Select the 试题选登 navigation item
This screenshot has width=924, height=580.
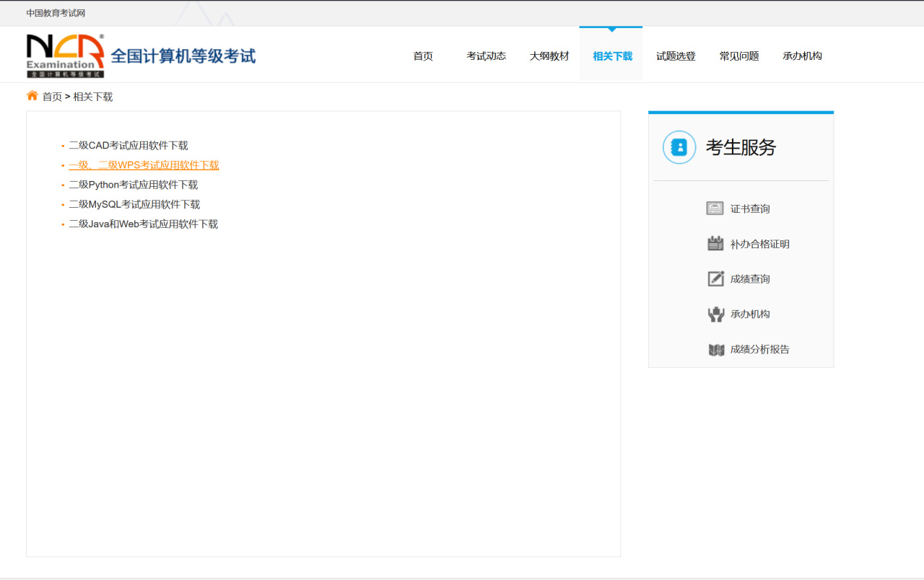[676, 56]
